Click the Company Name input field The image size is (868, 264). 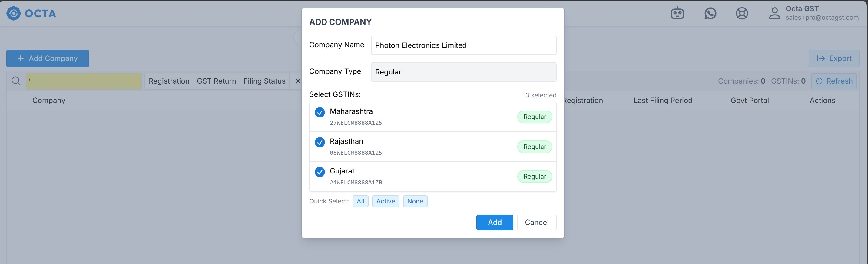(x=463, y=45)
